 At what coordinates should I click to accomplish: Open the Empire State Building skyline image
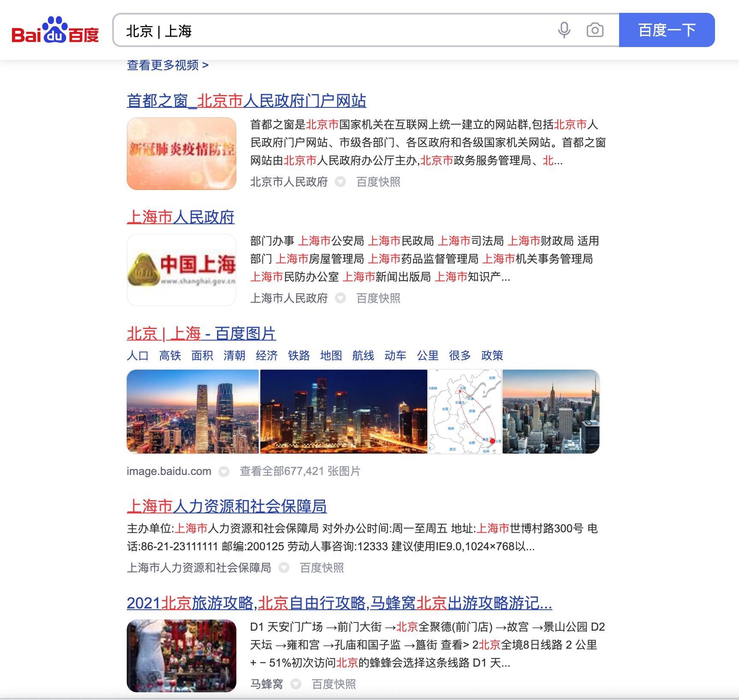(551, 412)
